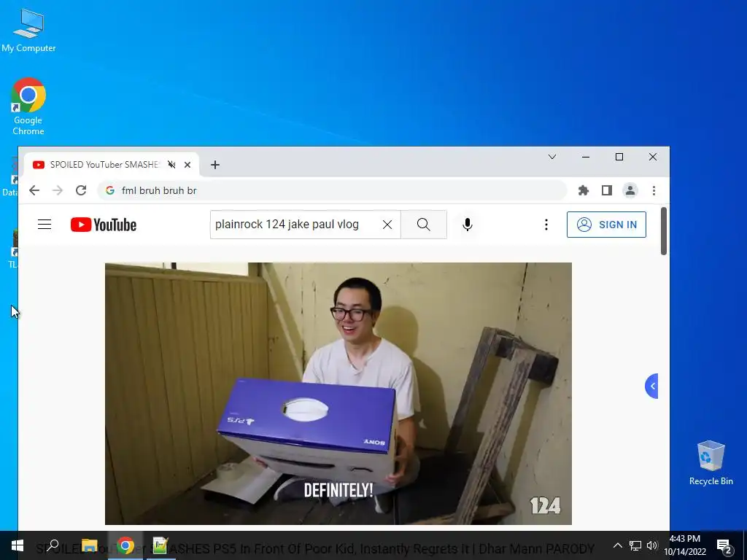Toggle the Chrome side panel icon
Image resolution: width=747 pixels, height=560 pixels.
pyautogui.click(x=606, y=190)
